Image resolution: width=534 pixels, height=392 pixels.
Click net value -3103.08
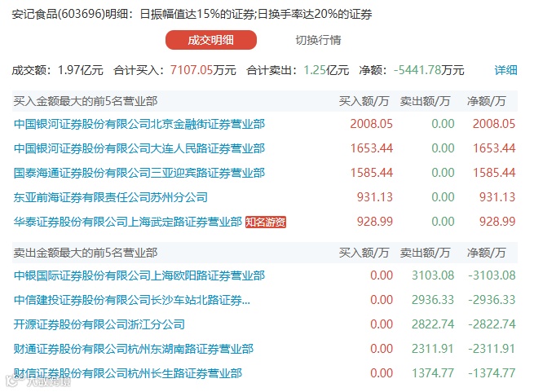pos(492,275)
